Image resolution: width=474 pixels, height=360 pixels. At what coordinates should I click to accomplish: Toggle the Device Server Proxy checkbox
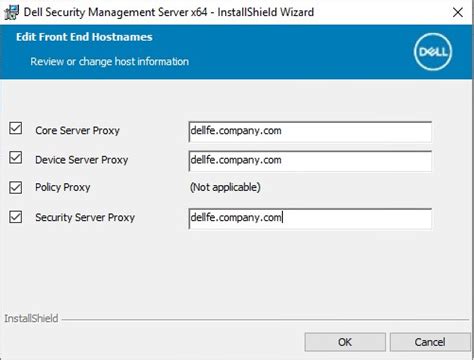coord(16,158)
